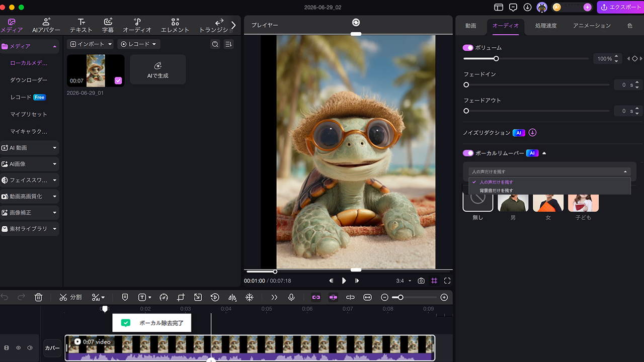
Task: Step back one frame in the player
Action: [x=331, y=281]
